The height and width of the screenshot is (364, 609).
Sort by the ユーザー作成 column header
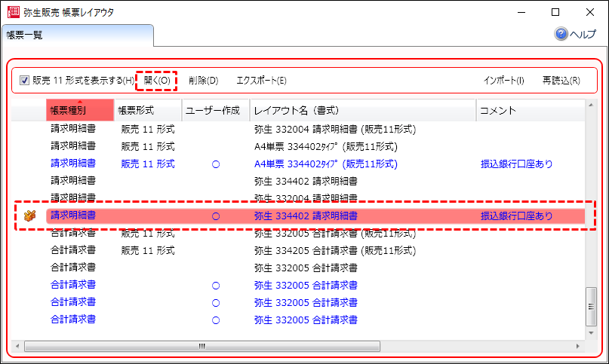pos(216,110)
